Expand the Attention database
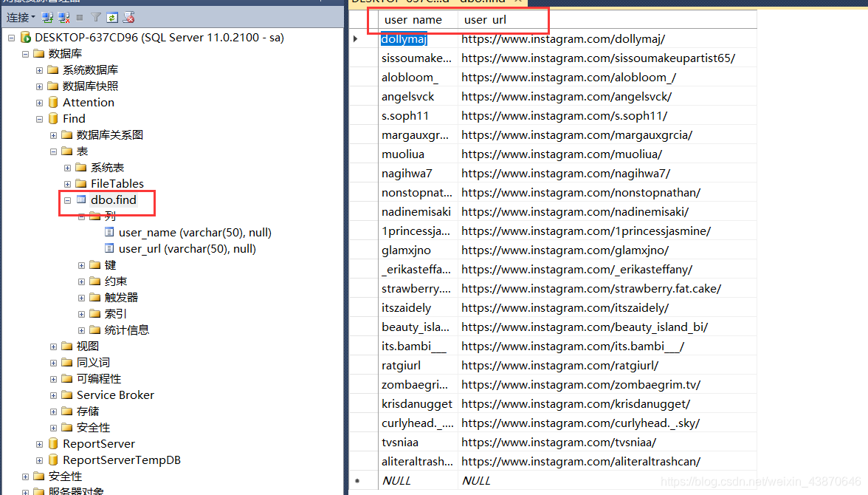Image resolution: width=868 pixels, height=495 pixels. click(39, 103)
